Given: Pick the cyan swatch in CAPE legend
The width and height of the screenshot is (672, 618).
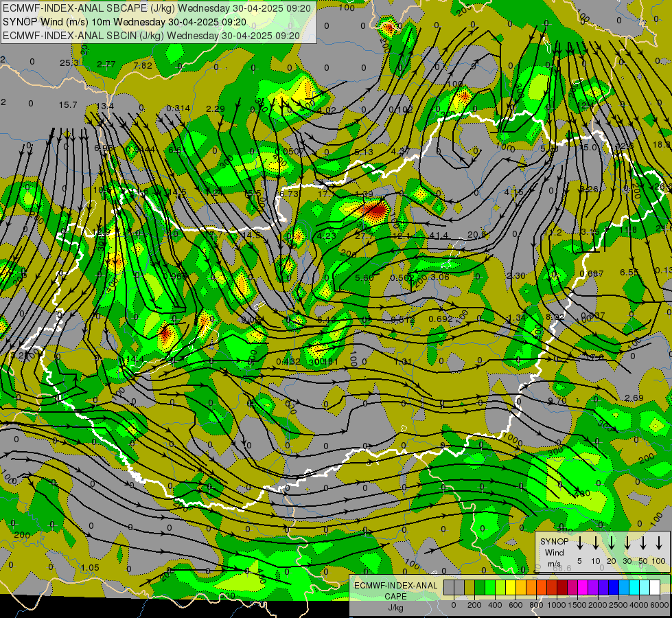Looking at the screenshot, I should (634, 588).
